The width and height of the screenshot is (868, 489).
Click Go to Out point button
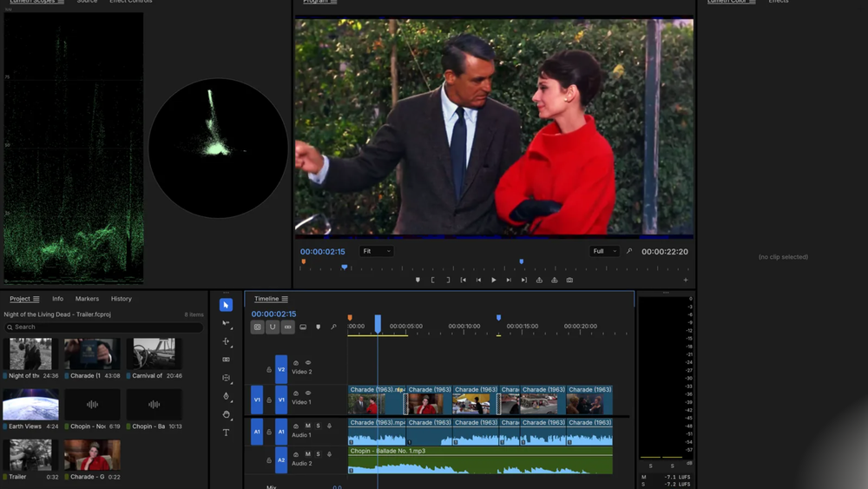(523, 281)
